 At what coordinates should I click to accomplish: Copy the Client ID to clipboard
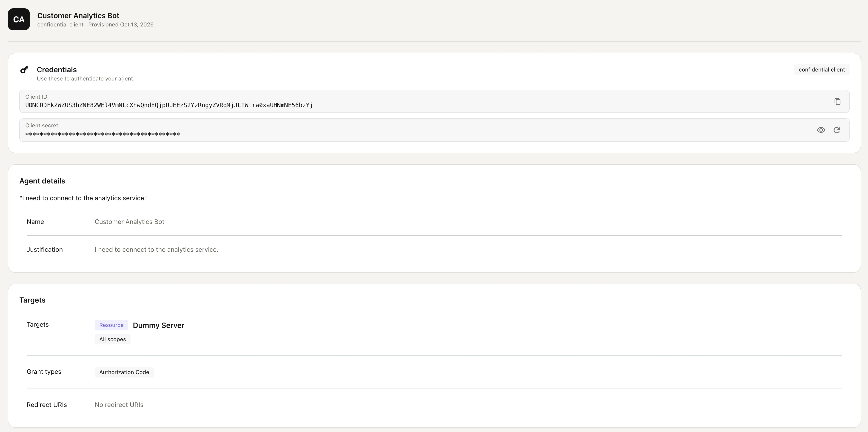[x=837, y=101]
